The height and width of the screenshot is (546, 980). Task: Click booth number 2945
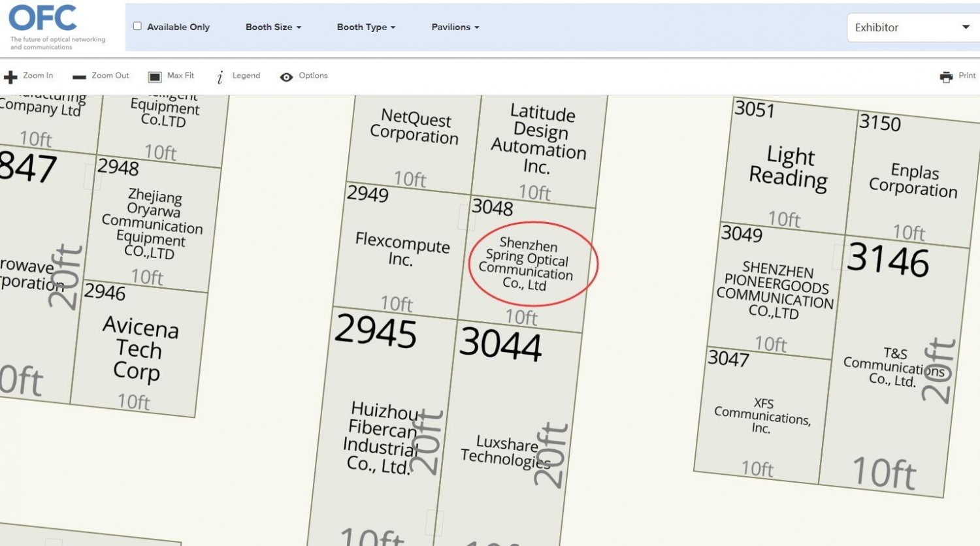pyautogui.click(x=376, y=332)
